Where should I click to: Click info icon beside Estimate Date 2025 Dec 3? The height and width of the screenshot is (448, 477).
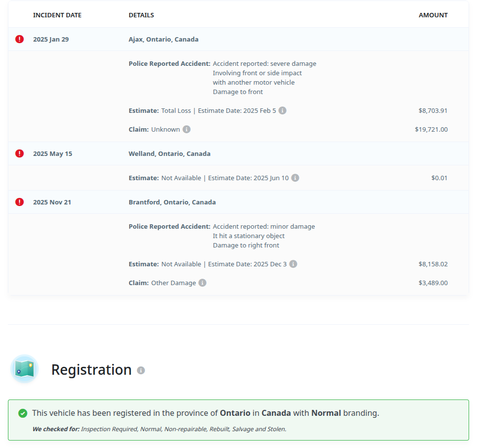click(293, 264)
